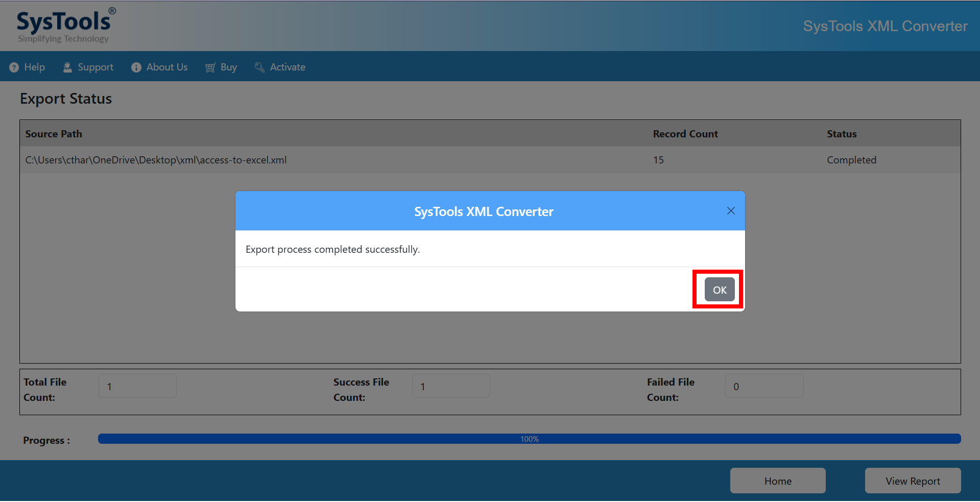The width and height of the screenshot is (980, 502).
Task: Select the access-to-excel.xml source path row
Action: pyautogui.click(x=156, y=160)
